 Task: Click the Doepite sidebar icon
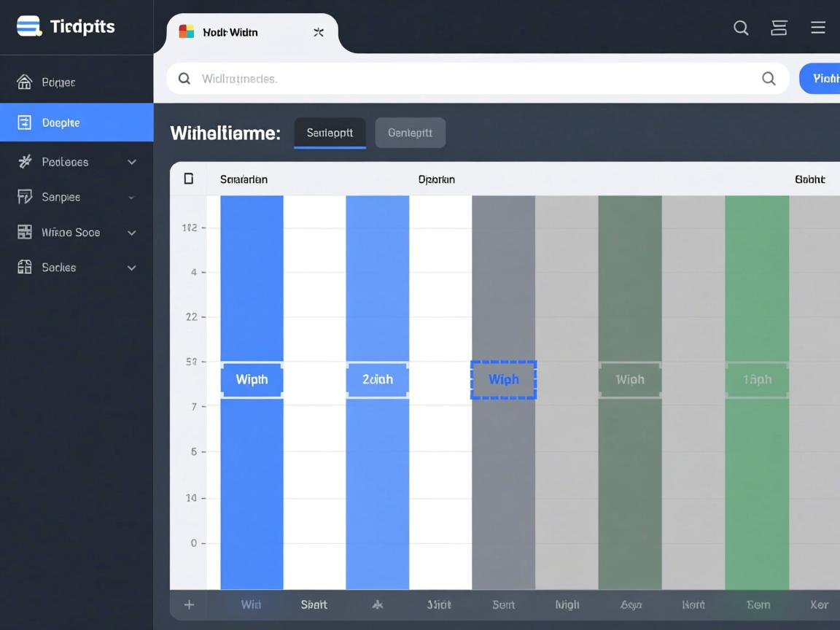point(25,122)
